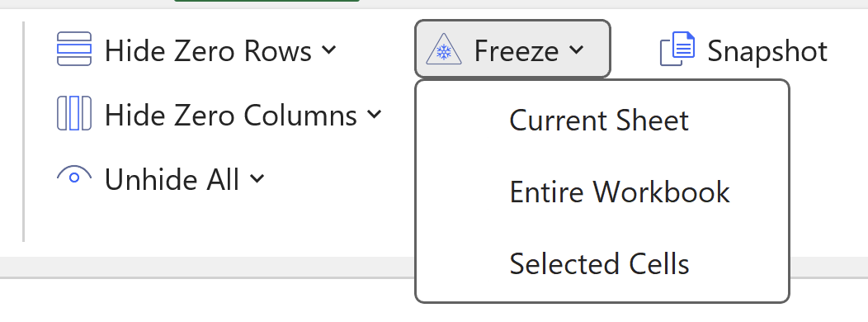Screen dimensions: 868x322
Task: Click the Snapshot document copy icon
Action: pos(677,49)
